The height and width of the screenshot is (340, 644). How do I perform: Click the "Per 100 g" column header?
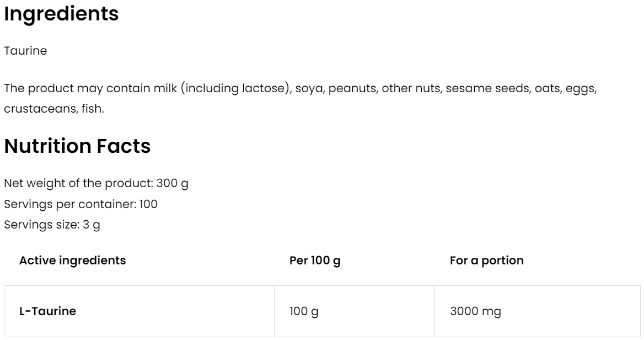pyautogui.click(x=315, y=261)
